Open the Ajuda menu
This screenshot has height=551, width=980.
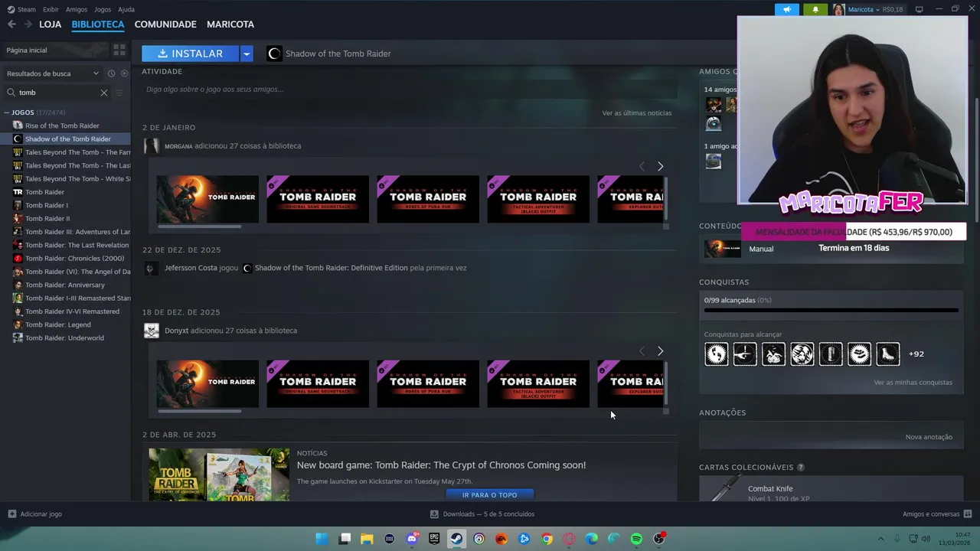point(126,9)
